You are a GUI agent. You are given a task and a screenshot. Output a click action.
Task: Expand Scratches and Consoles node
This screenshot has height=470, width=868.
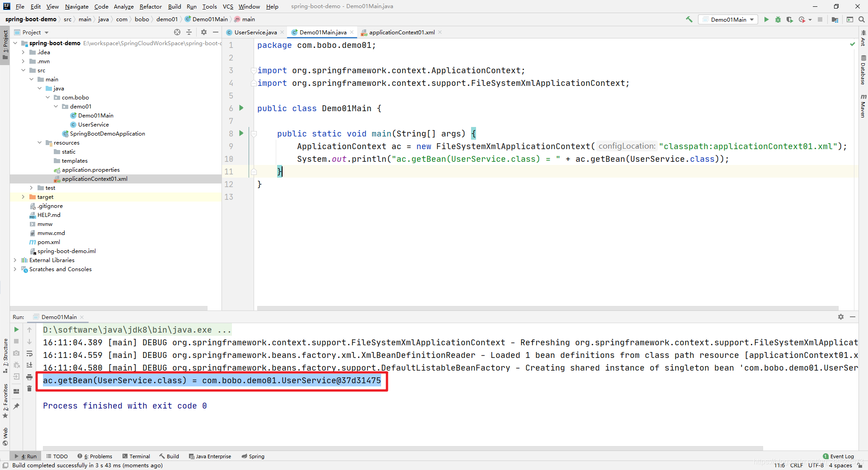pos(15,269)
